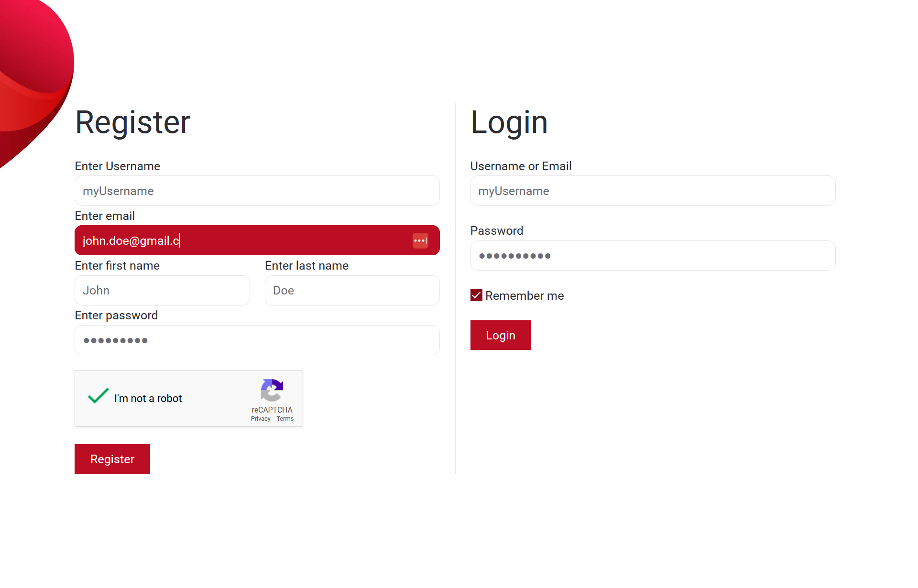Screen dimensions: 918x588
Task: Uncheck the Remember me checkbox
Action: (x=476, y=295)
